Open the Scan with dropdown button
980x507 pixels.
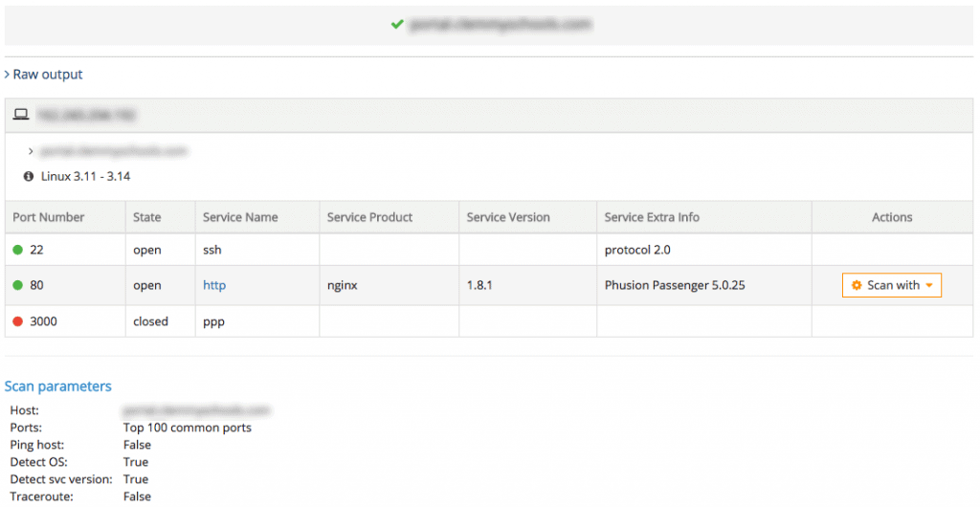892,285
